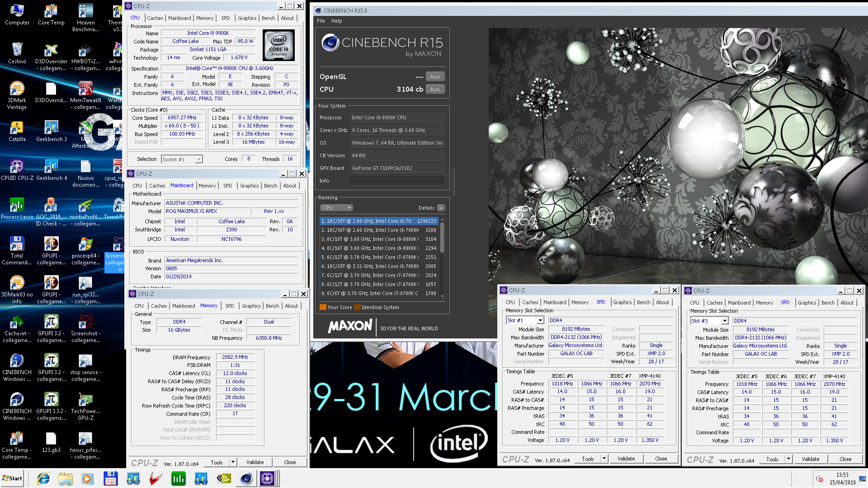Open Caches tab in top CPU-Z window
The height and width of the screenshot is (488, 868).
[155, 18]
